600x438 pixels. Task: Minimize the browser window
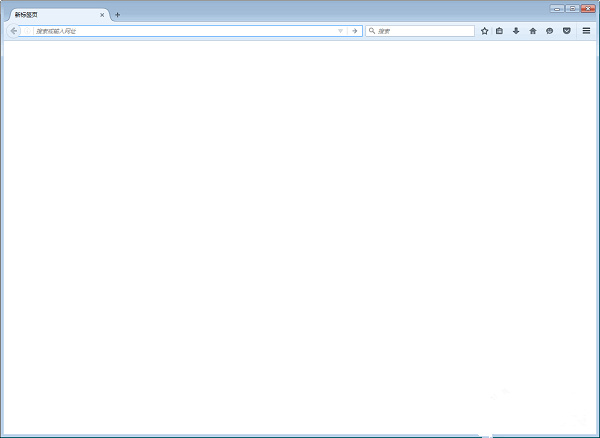[x=557, y=8]
